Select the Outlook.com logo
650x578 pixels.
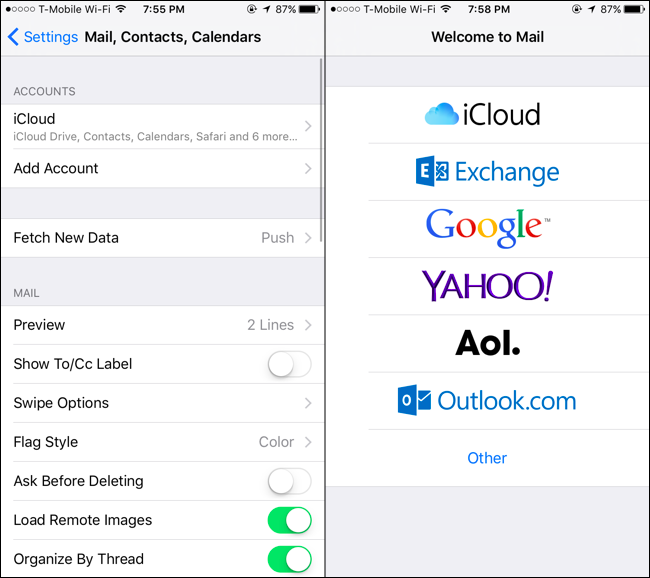(x=487, y=401)
